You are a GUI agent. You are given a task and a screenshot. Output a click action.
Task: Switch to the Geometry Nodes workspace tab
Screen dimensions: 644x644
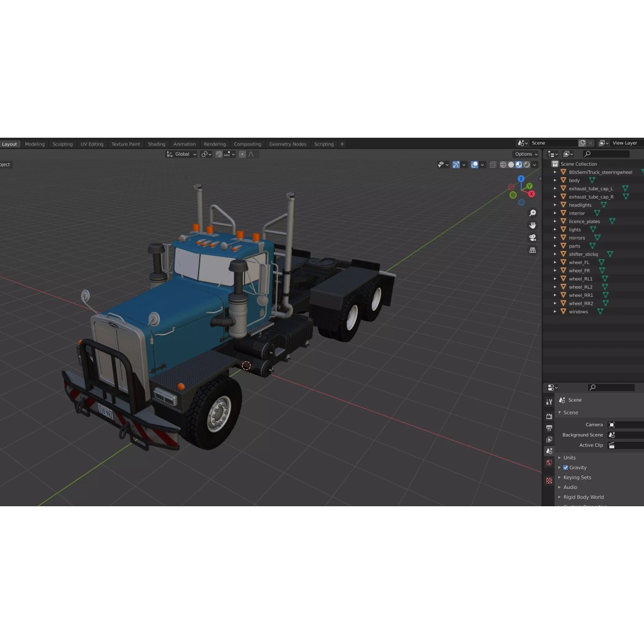tap(287, 144)
